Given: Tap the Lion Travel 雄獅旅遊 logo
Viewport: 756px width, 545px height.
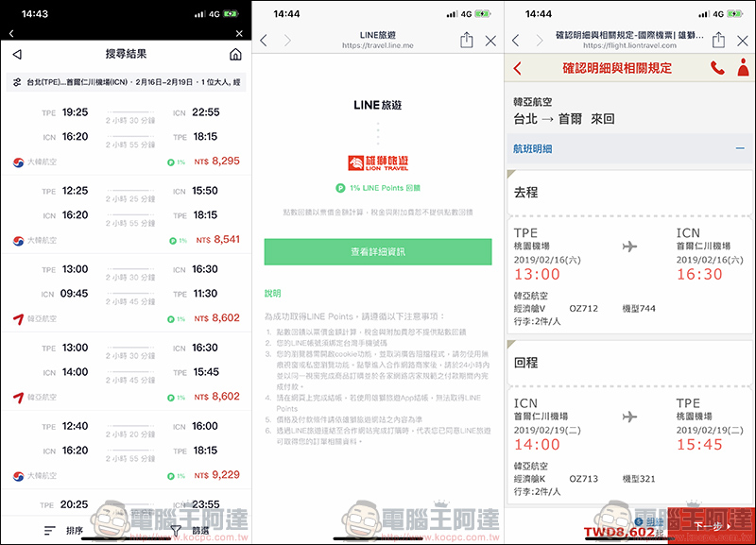Looking at the screenshot, I should pos(378,162).
